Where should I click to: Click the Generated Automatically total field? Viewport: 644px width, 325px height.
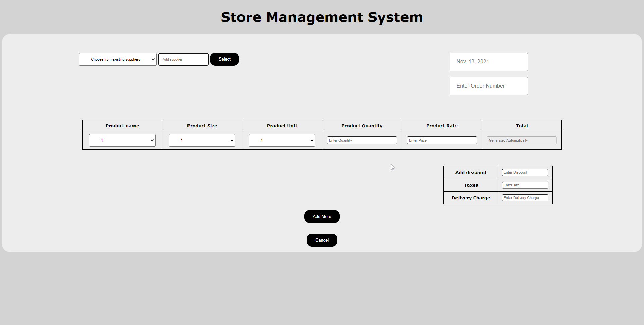(x=522, y=140)
